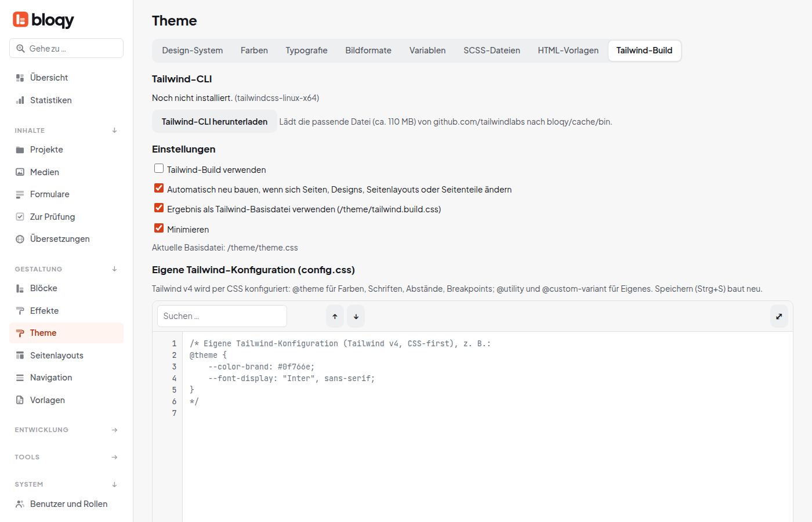This screenshot has height=522, width=812.
Task: Uncheck the Minimieren checkbox
Action: pyautogui.click(x=159, y=228)
